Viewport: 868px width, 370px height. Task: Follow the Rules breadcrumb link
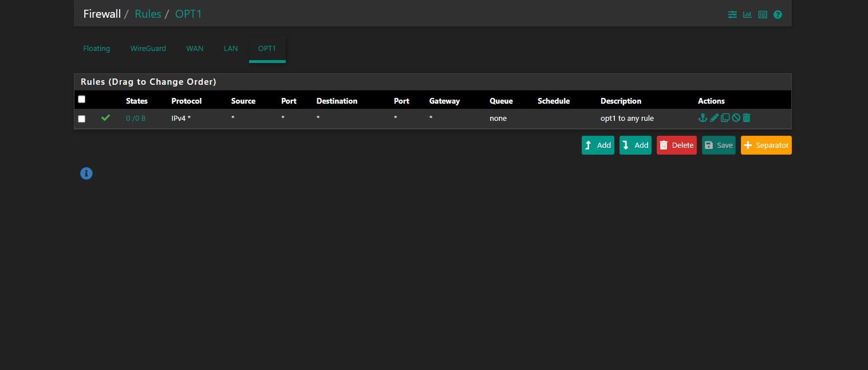(148, 14)
